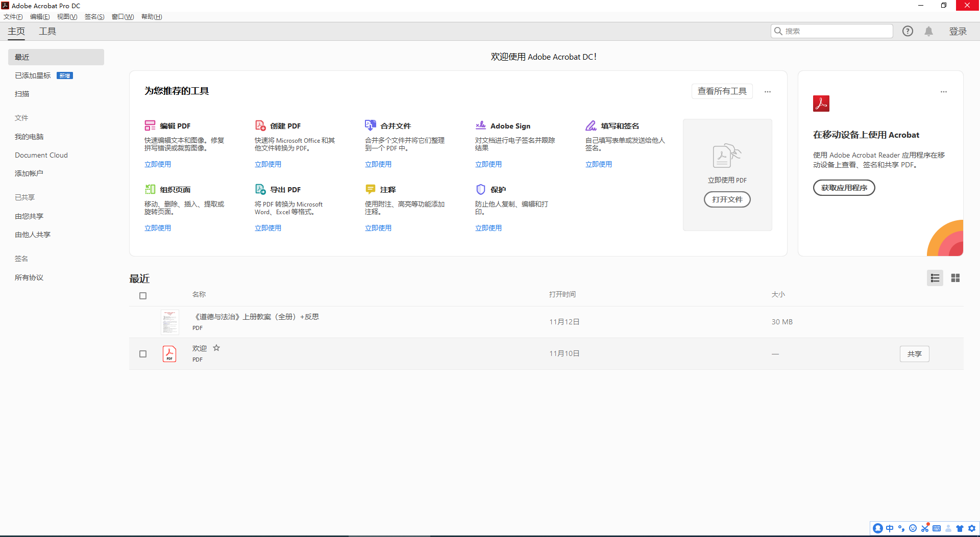Select 最近 in the left sidebar
Screen dimensions: 980x537
tap(56, 57)
